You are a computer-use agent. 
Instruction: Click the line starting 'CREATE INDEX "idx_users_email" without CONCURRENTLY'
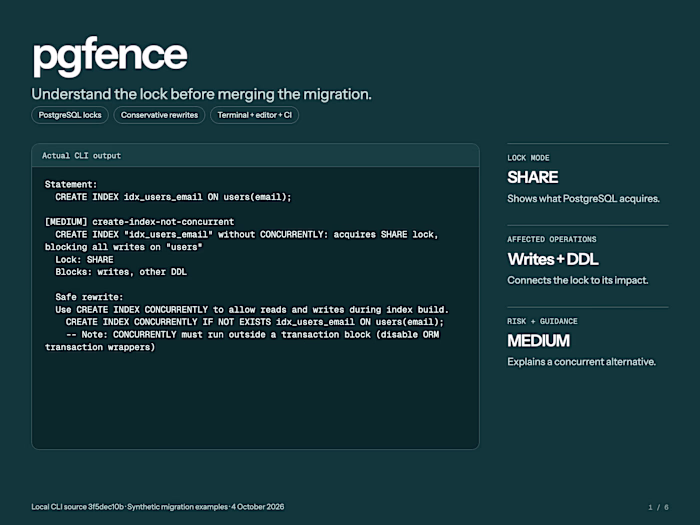pos(247,234)
